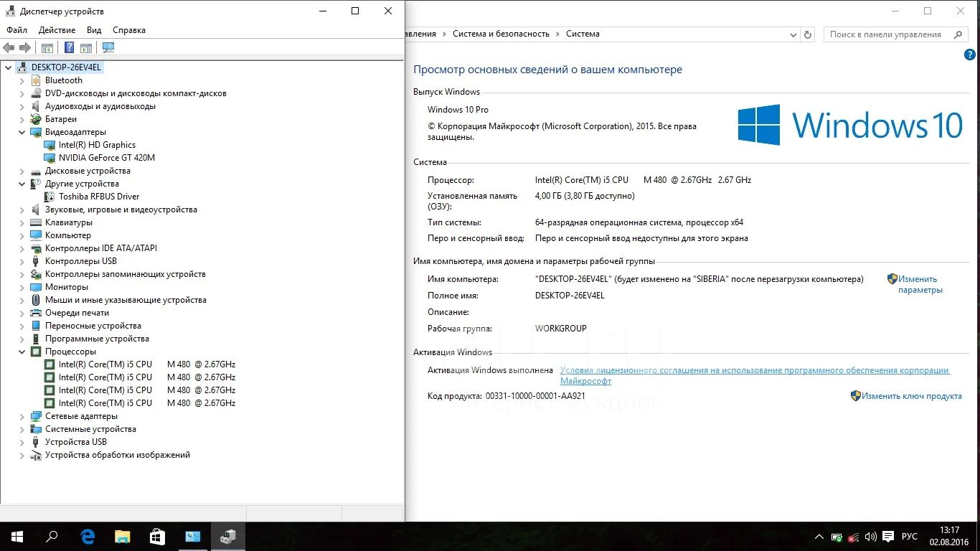Open File Explorer from taskbar
Viewport: 980px width, 551px height.
[123, 537]
